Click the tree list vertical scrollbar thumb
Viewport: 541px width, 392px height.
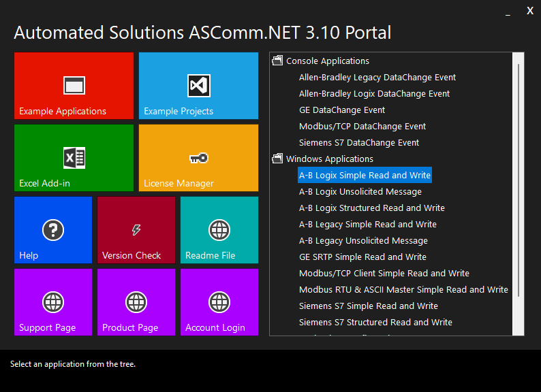pyautogui.click(x=519, y=180)
